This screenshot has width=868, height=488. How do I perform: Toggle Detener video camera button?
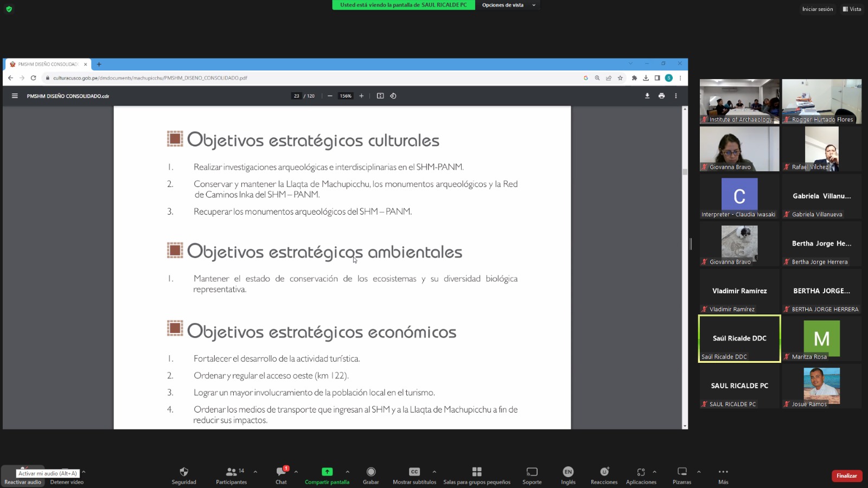pyautogui.click(x=67, y=476)
